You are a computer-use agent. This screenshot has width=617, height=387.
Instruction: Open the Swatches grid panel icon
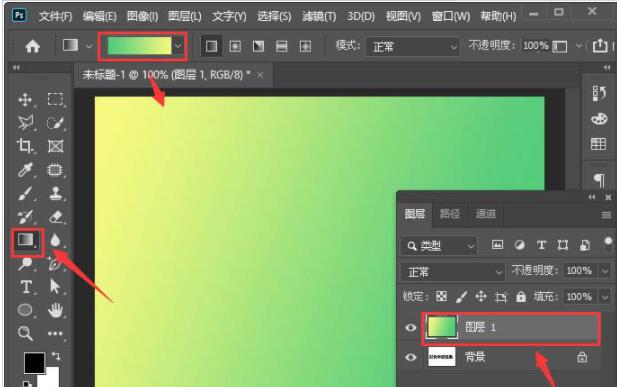pyautogui.click(x=599, y=144)
